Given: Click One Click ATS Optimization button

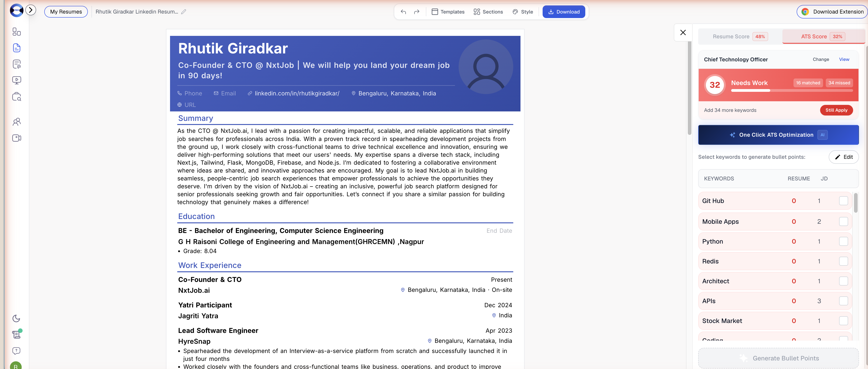Looking at the screenshot, I should (778, 135).
